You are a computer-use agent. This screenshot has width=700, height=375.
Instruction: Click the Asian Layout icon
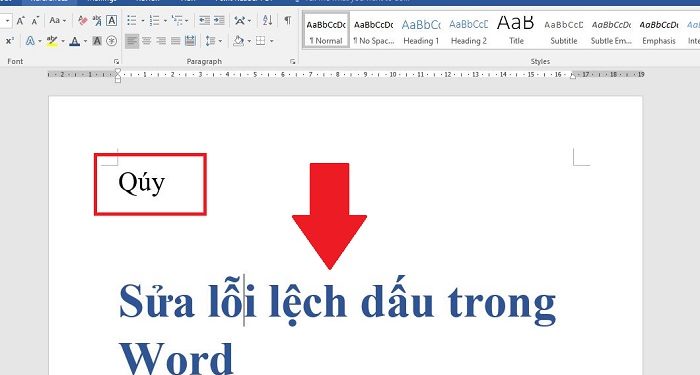240,21
